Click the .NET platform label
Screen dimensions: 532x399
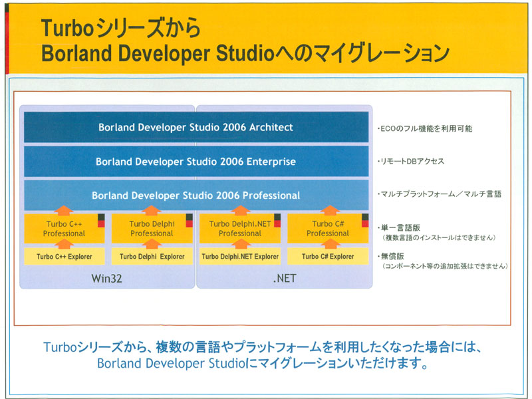coord(285,278)
